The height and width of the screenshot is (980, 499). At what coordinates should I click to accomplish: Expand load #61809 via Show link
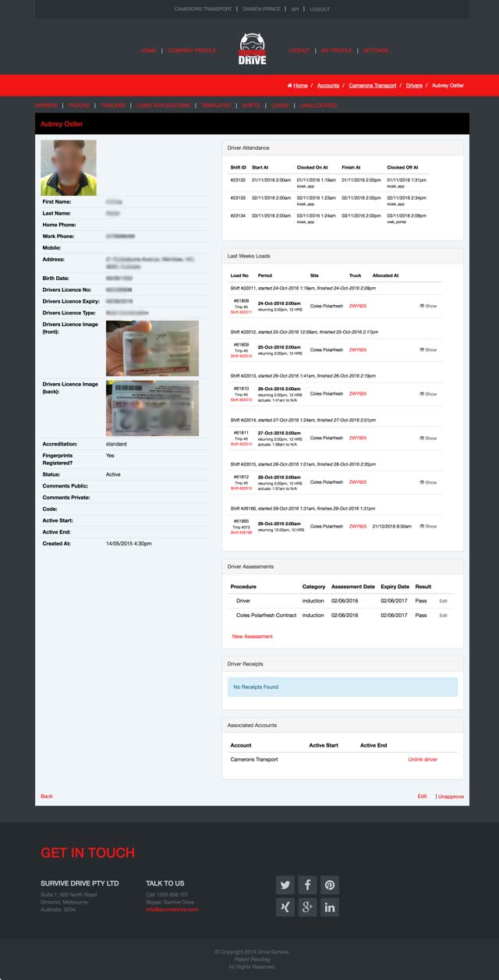point(428,350)
